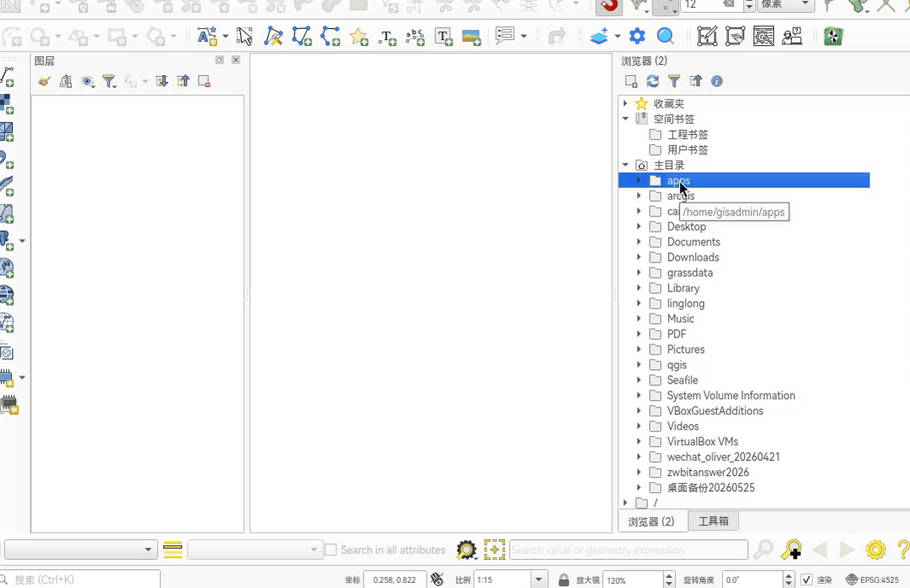The height and width of the screenshot is (588, 910).
Task: Open Layer Styling brush in Layers panel
Action: point(44,81)
